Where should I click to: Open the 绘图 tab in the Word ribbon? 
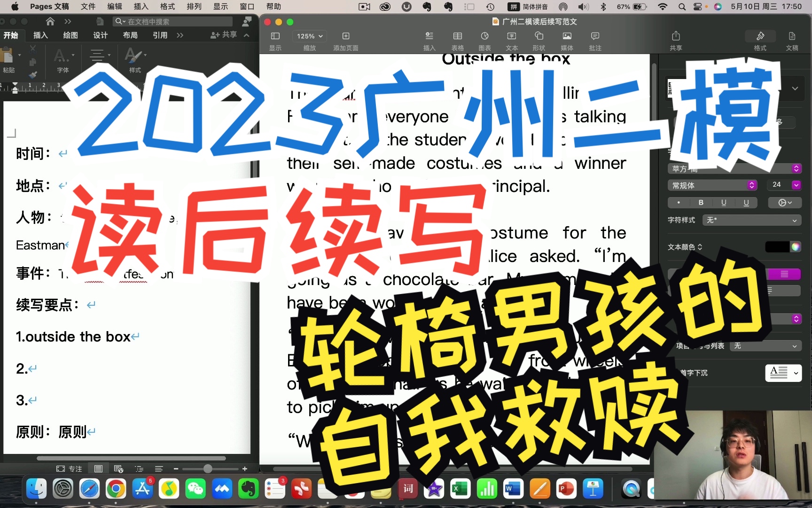click(x=70, y=35)
